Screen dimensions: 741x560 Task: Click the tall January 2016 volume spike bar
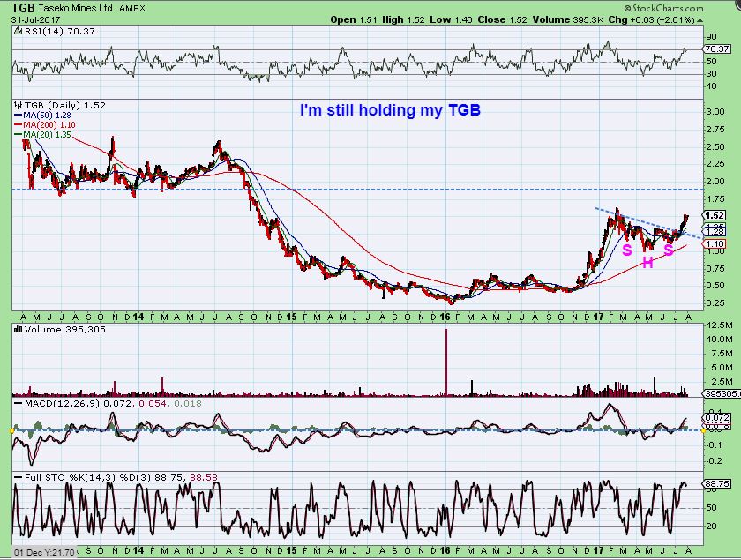[x=445, y=362]
